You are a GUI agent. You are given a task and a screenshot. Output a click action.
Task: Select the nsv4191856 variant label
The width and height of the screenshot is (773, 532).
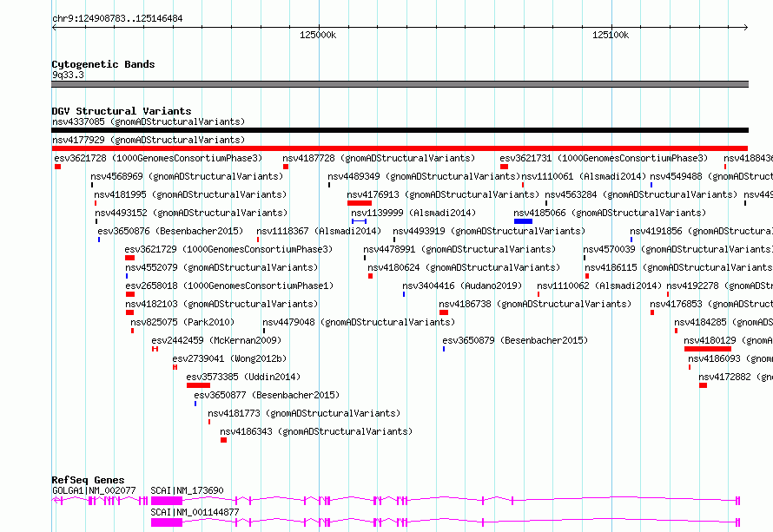click(701, 231)
